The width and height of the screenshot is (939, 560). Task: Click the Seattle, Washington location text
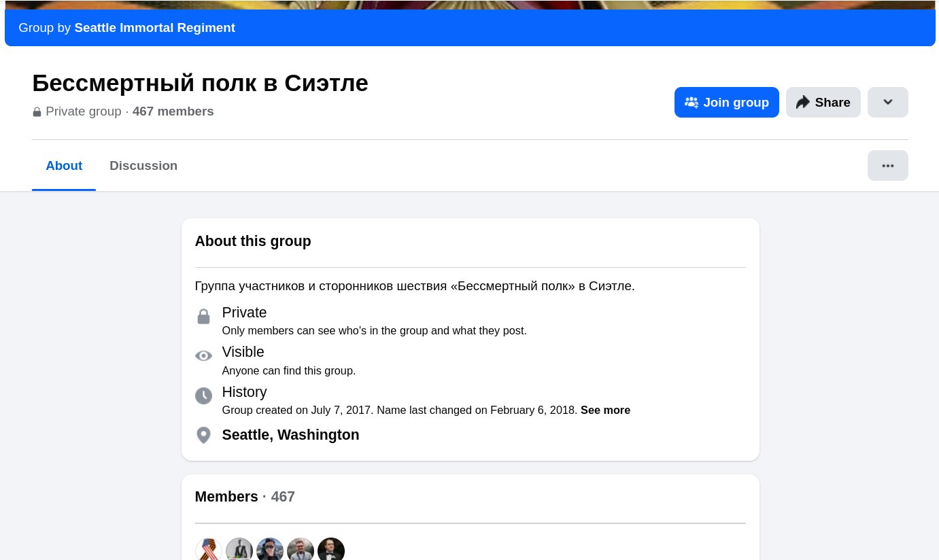290,435
